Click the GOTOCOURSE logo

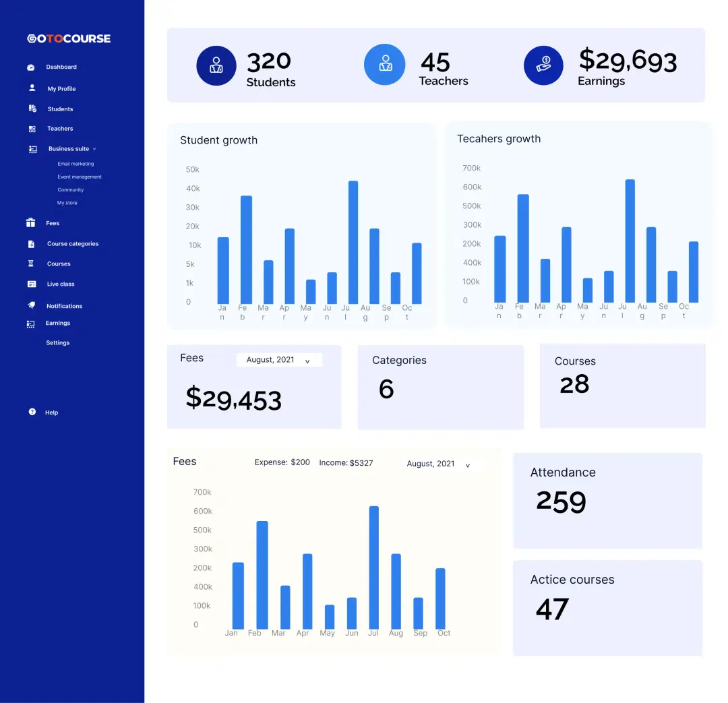[69, 39]
